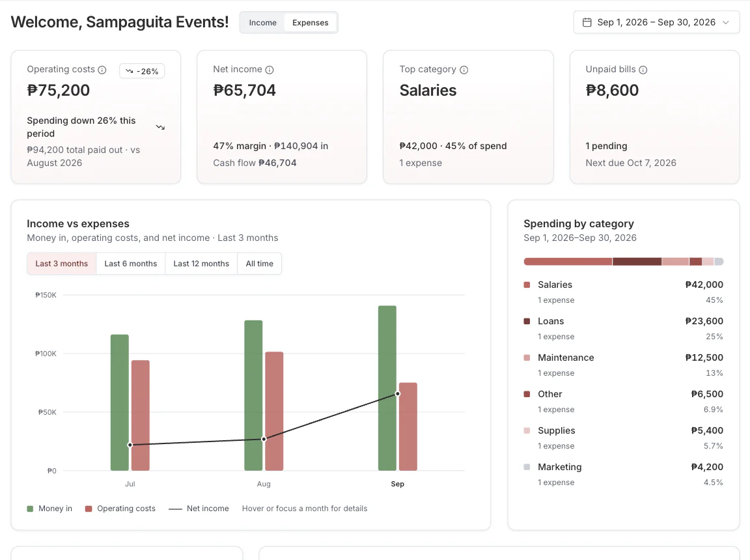Image resolution: width=750 pixels, height=560 pixels.
Task: Click the info icon beside Net income
Action: click(270, 70)
